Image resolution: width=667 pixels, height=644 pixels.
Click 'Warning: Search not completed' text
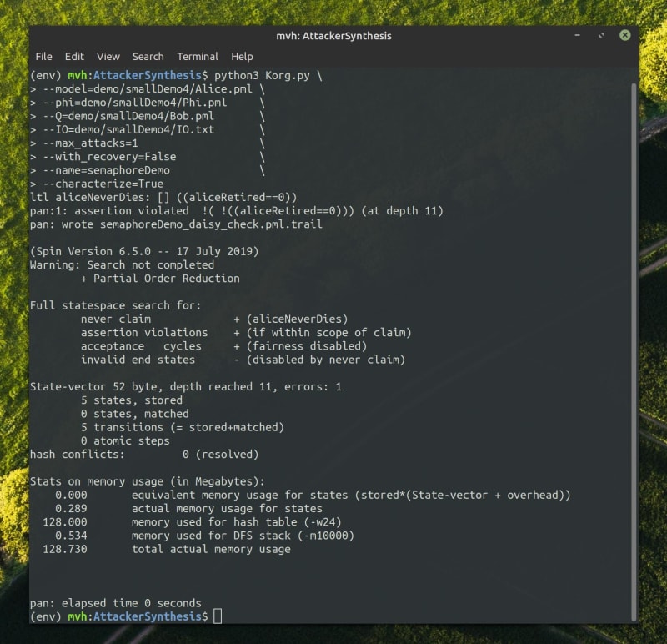(x=122, y=265)
